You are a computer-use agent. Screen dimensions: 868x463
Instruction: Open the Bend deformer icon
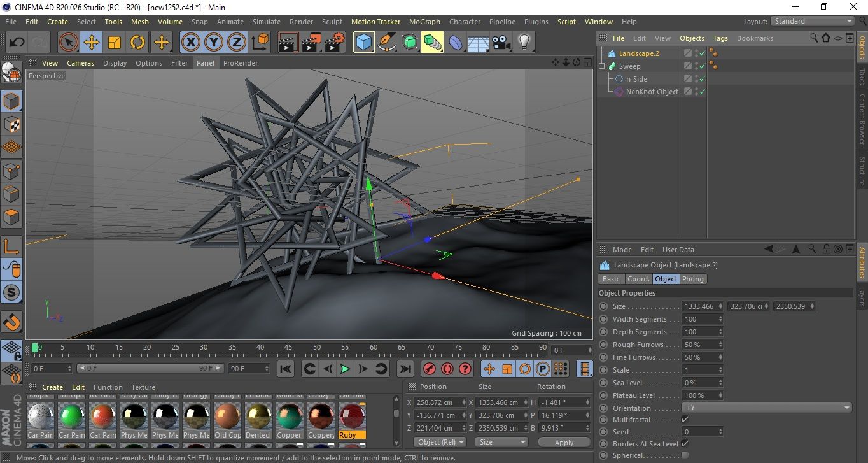click(x=456, y=43)
